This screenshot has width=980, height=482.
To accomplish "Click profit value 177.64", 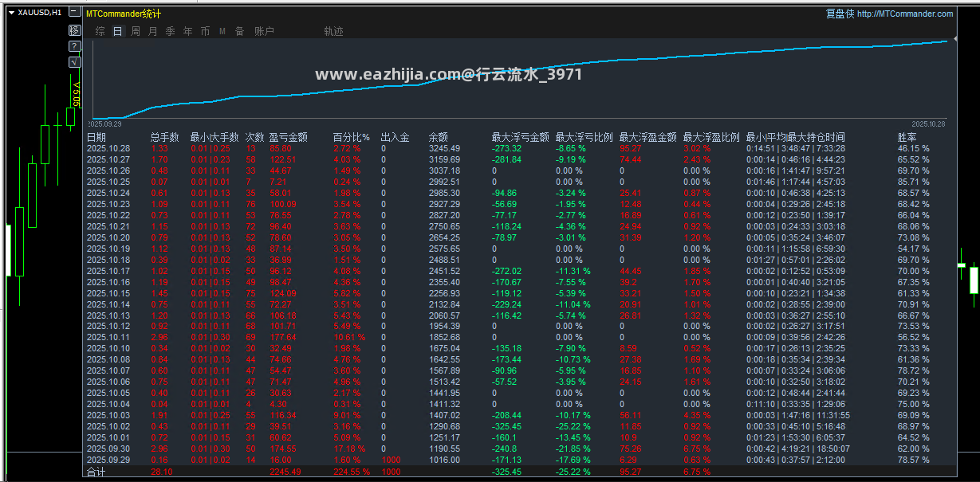I will coord(284,338).
